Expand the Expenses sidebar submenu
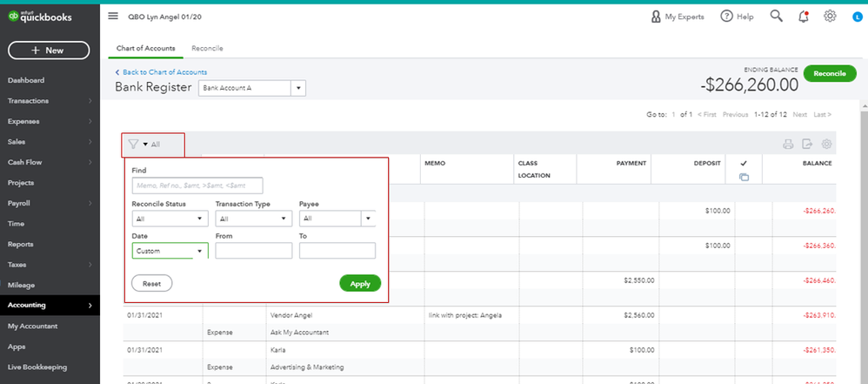Image resolution: width=868 pixels, height=384 pixels. point(90,121)
